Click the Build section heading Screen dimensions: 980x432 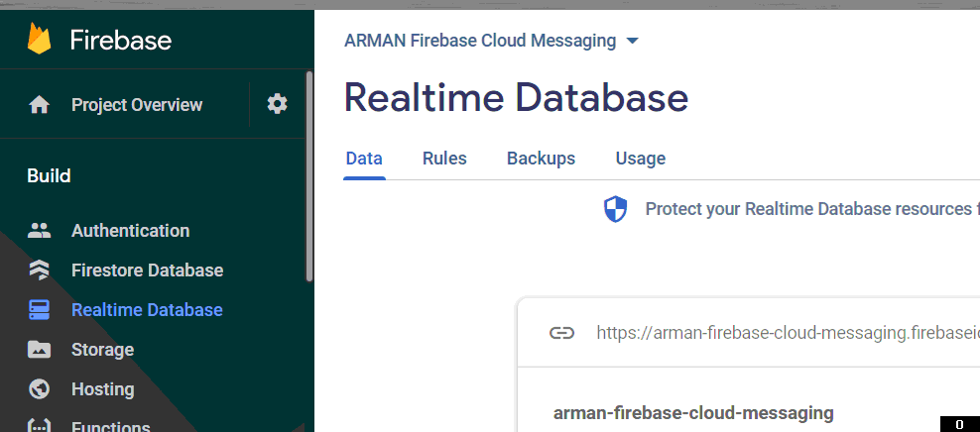pos(49,176)
